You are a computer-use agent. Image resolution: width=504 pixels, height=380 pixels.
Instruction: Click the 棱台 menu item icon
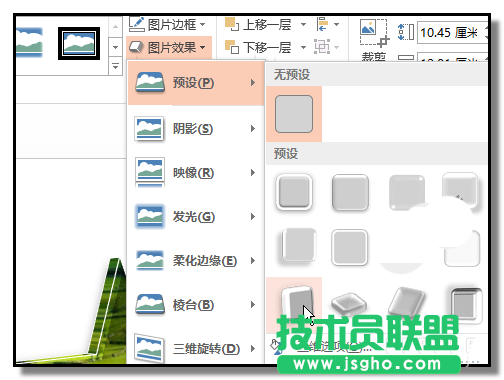(150, 304)
